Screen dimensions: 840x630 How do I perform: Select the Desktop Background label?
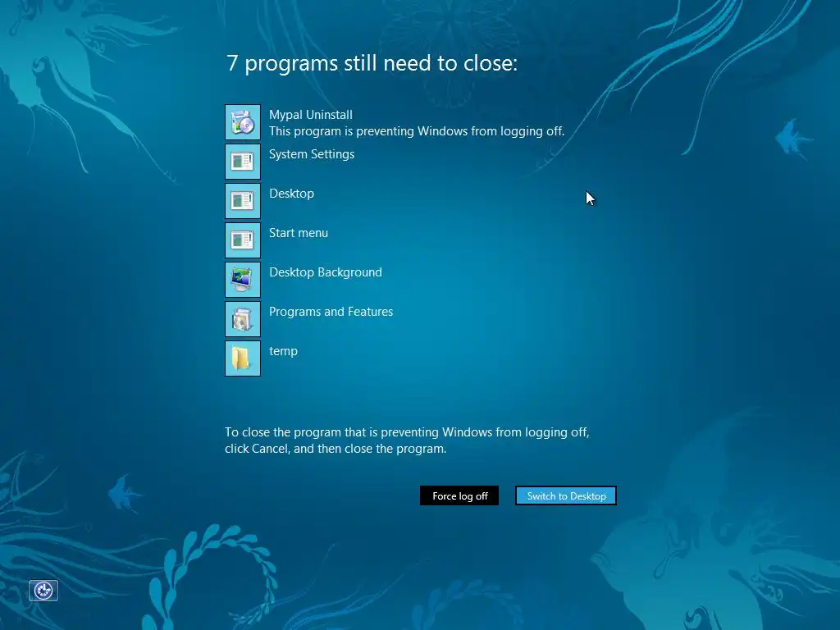326,272
